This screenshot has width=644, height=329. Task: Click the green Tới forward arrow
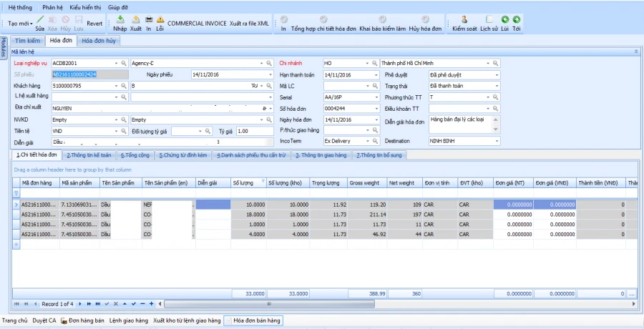(516, 19)
